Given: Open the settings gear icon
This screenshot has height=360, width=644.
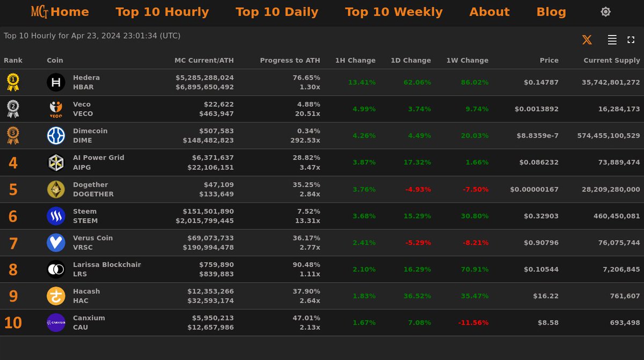Looking at the screenshot, I should [606, 12].
